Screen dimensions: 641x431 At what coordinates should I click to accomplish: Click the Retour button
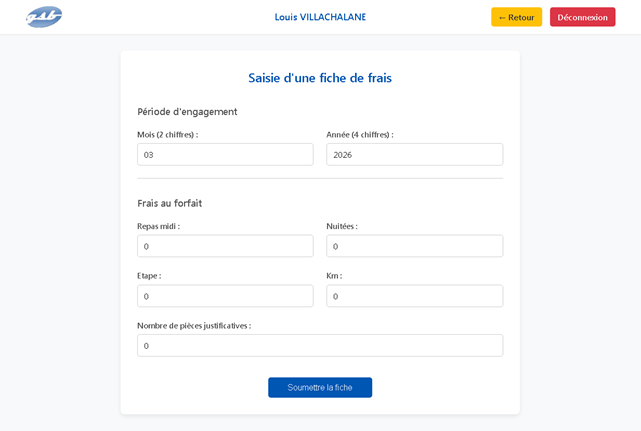[516, 17]
